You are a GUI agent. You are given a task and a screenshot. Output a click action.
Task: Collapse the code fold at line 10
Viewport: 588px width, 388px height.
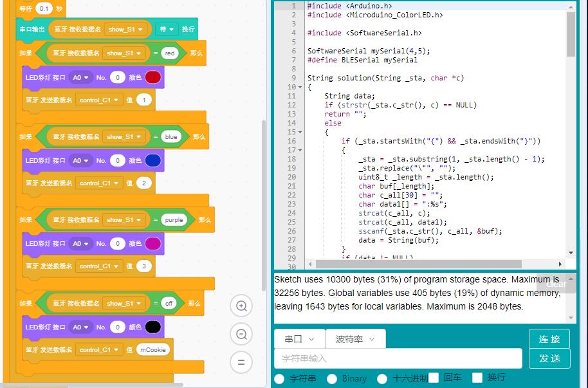pyautogui.click(x=300, y=87)
